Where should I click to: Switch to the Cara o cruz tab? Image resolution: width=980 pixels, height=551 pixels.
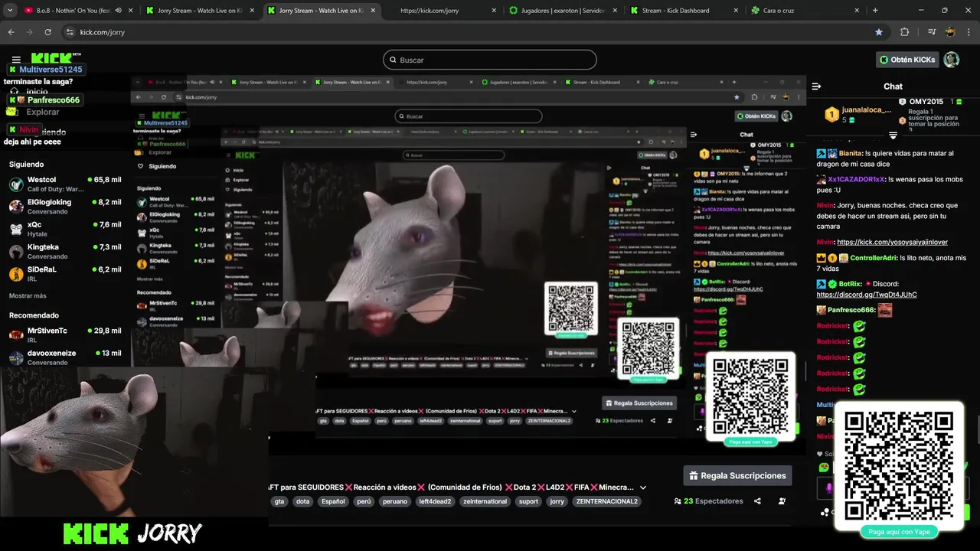804,11
